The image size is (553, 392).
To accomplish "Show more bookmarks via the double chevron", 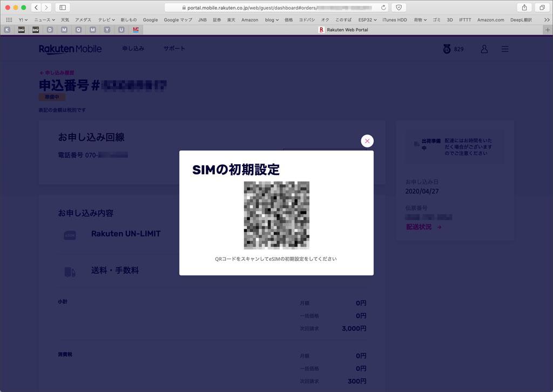I will click(x=547, y=20).
